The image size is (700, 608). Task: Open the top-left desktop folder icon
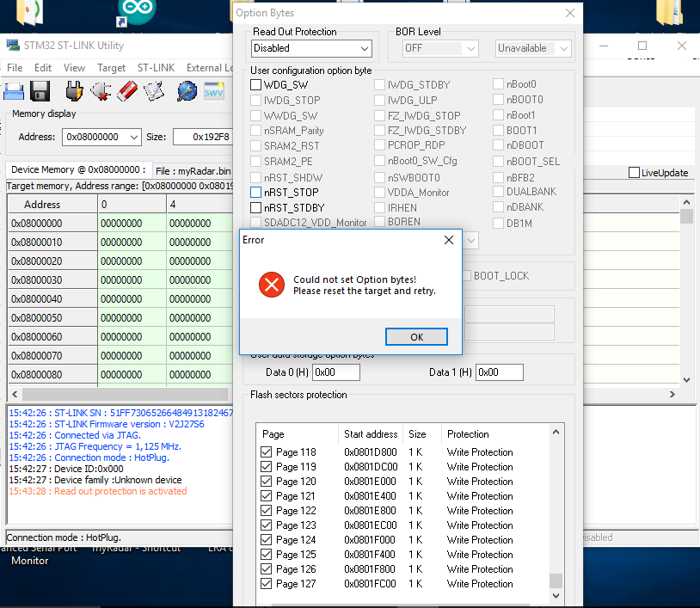coord(29,13)
